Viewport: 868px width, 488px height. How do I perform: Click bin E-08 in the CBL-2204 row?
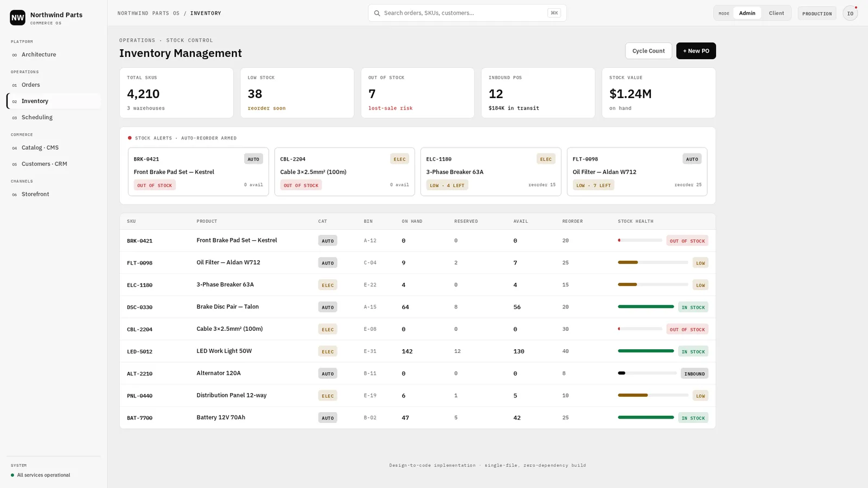(370, 329)
